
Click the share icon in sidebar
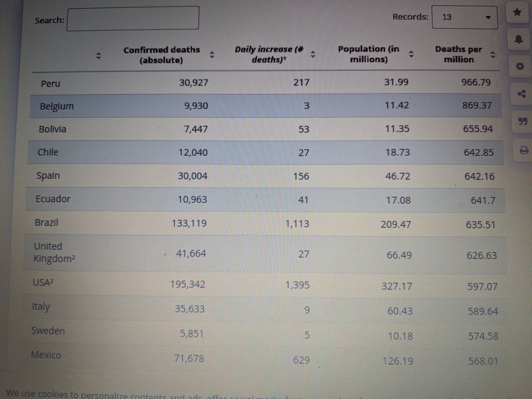tap(521, 94)
